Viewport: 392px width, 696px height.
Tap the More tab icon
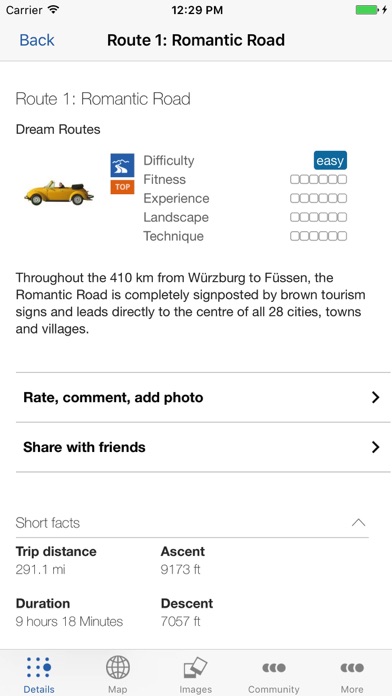352,667
